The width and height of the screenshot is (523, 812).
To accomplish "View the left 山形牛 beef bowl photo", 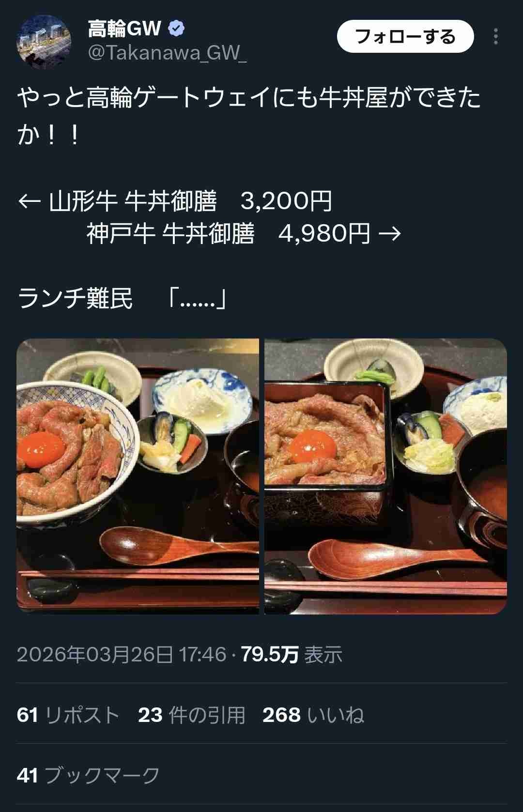I will pos(138,476).
